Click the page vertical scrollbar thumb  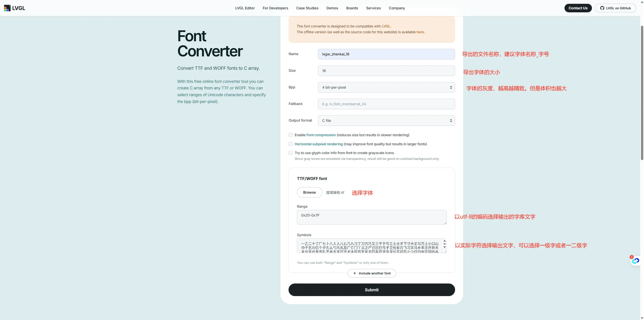pyautogui.click(x=642, y=93)
